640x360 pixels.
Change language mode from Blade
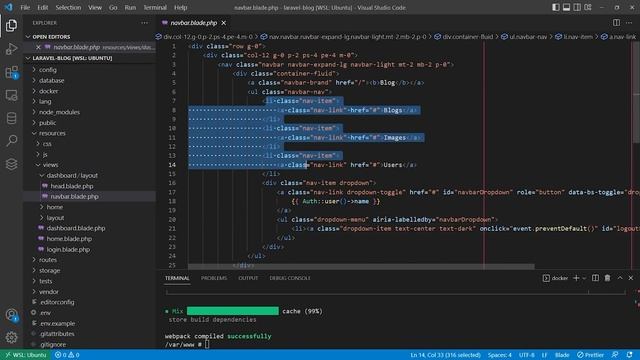click(x=562, y=355)
